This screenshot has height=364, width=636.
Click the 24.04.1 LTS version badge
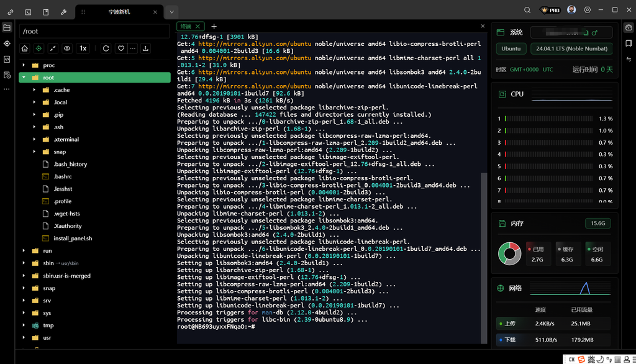(x=571, y=48)
